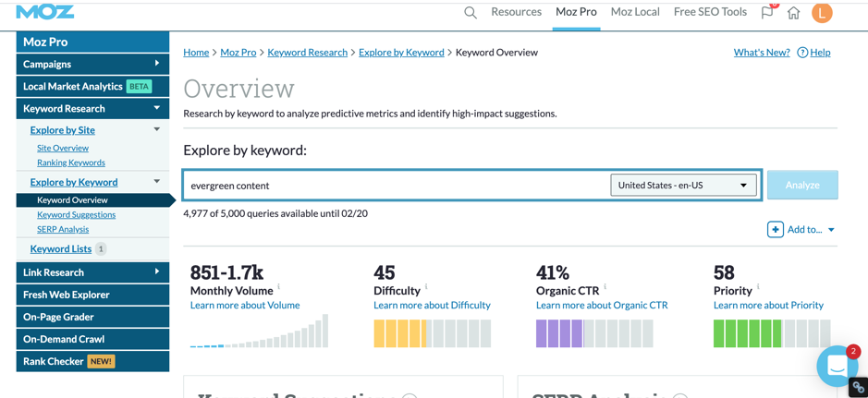Open Free SEO Tools nav item
The height and width of the screenshot is (398, 868).
710,12
